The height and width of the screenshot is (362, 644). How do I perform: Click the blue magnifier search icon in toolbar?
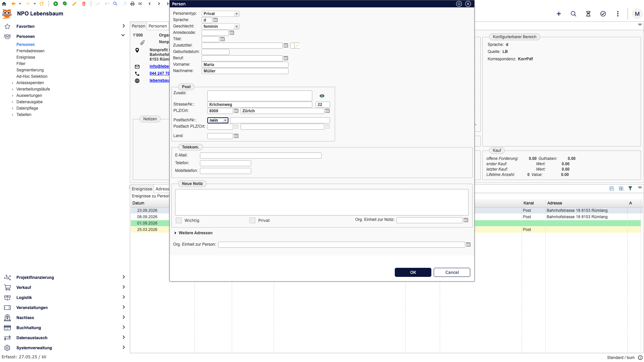coord(115,4)
